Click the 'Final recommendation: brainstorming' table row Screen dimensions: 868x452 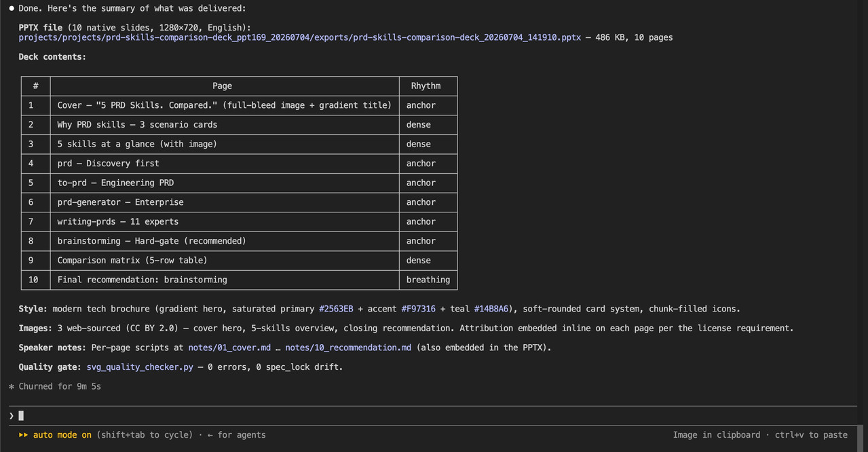click(x=239, y=280)
